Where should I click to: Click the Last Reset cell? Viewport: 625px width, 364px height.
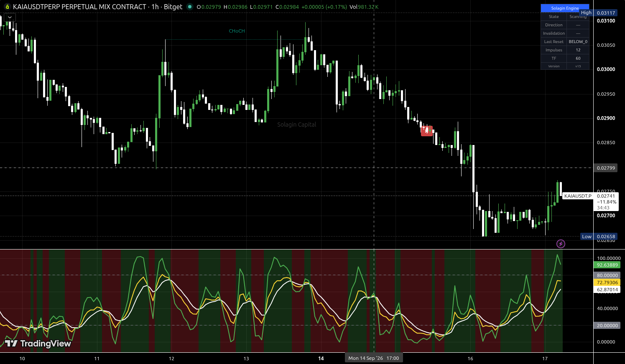[554, 42]
